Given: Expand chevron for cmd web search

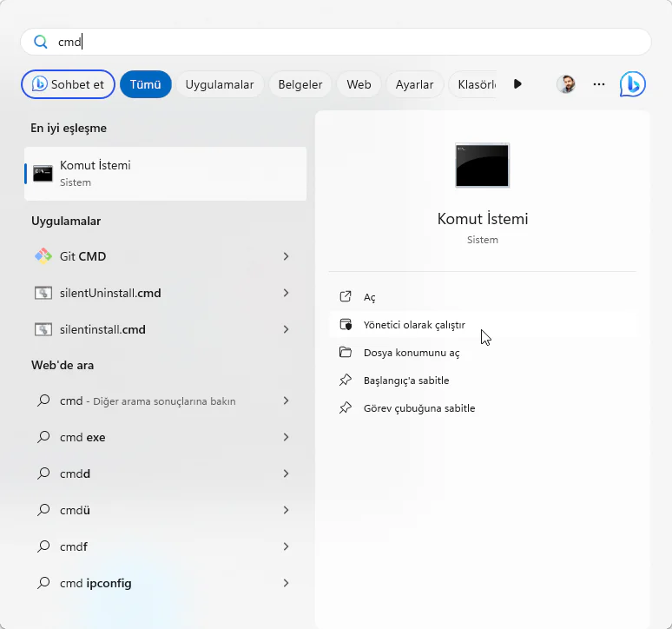Looking at the screenshot, I should pos(286,401).
